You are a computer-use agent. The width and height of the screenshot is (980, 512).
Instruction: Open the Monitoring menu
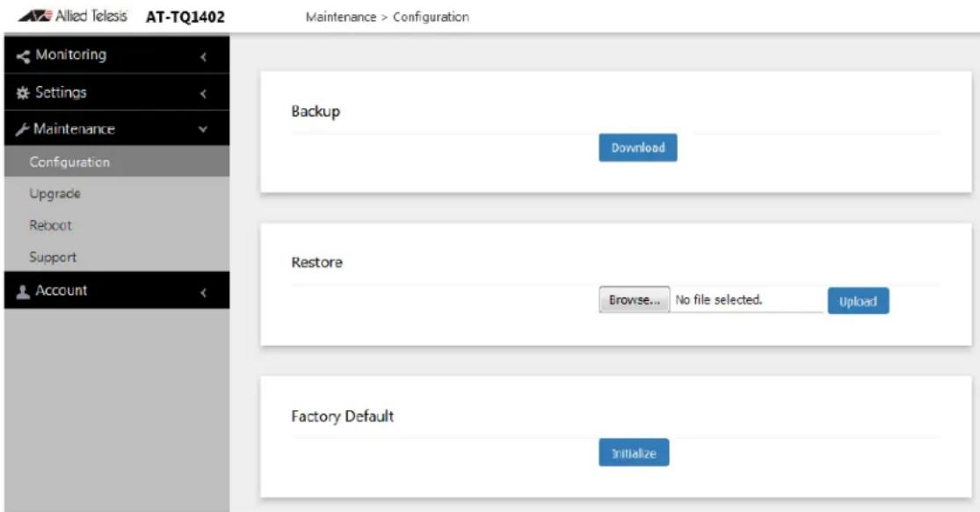[x=117, y=55]
